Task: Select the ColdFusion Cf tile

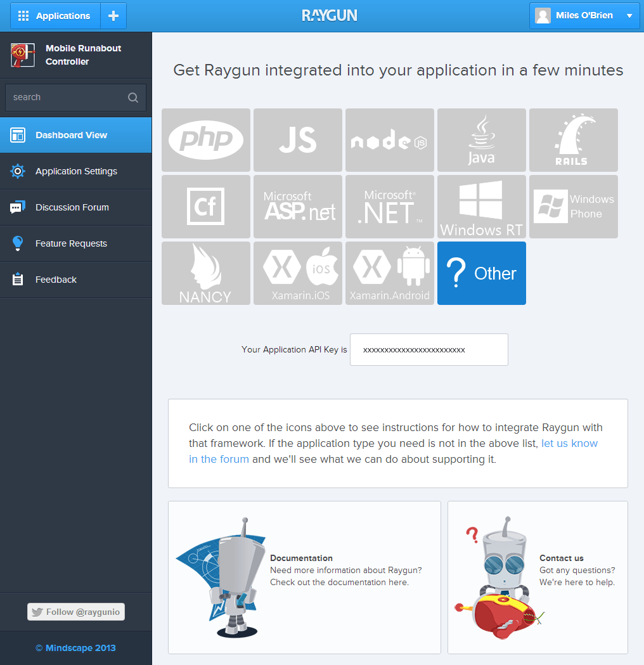Action: (x=205, y=207)
